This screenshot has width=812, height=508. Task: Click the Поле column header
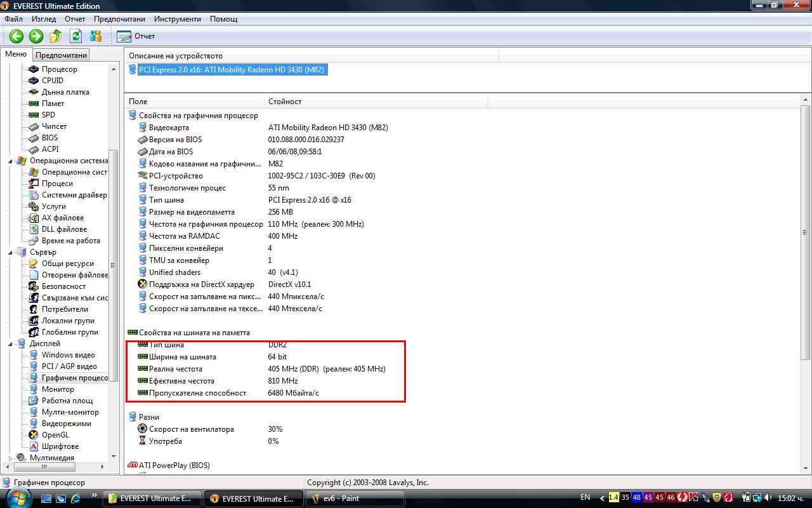click(x=194, y=102)
